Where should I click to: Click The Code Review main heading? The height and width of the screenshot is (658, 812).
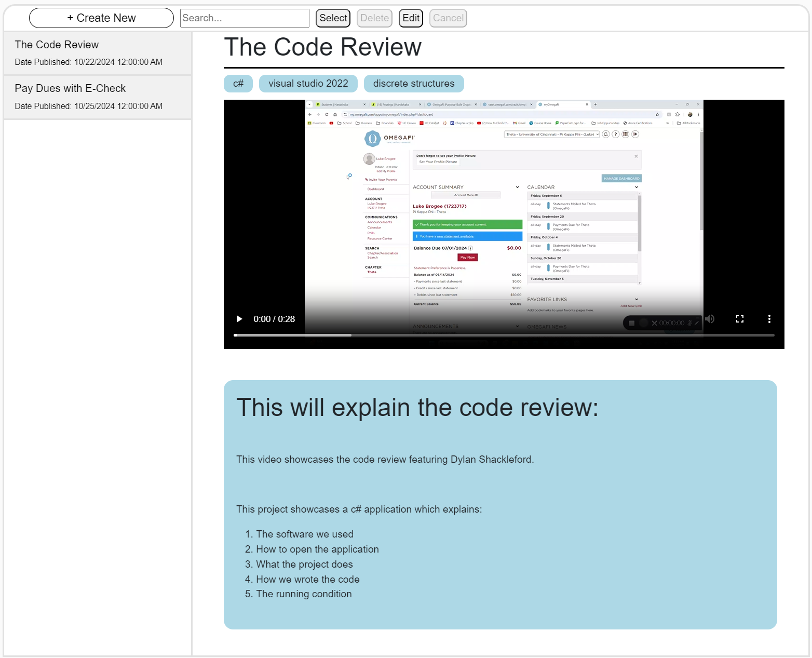point(322,47)
